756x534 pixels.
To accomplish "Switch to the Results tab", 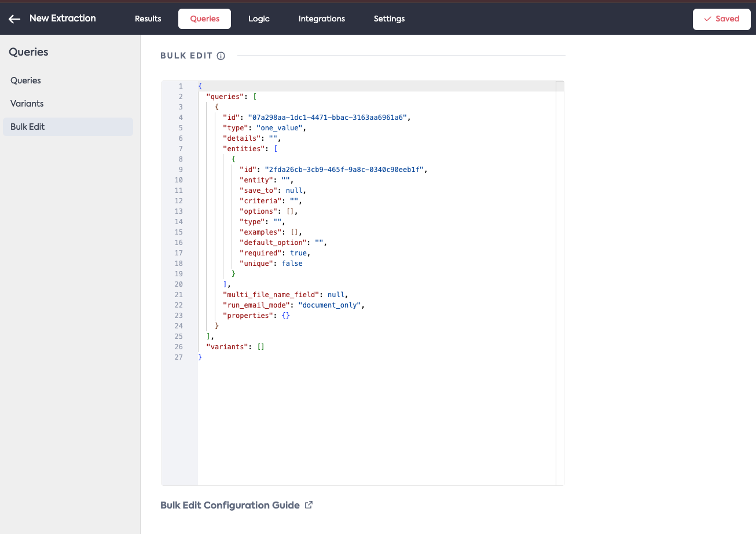I will 148,19.
